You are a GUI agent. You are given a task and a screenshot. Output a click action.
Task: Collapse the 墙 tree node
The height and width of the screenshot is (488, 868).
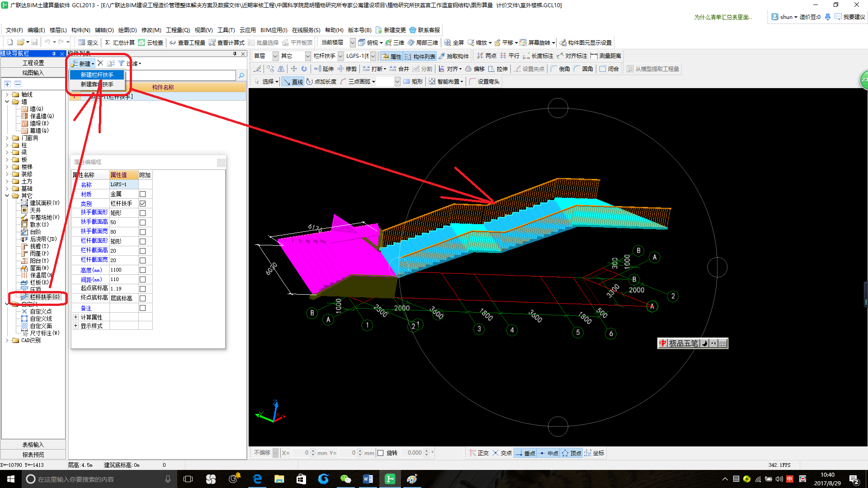(7, 102)
